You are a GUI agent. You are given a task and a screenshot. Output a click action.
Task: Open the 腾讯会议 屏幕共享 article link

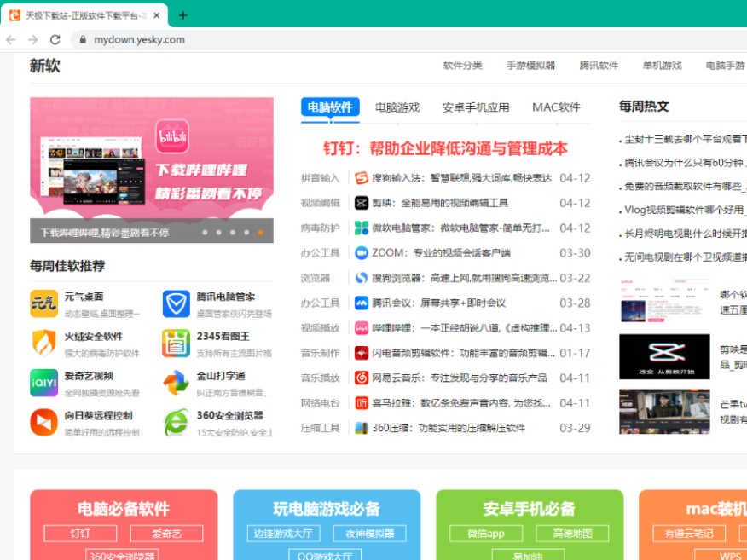[439, 303]
